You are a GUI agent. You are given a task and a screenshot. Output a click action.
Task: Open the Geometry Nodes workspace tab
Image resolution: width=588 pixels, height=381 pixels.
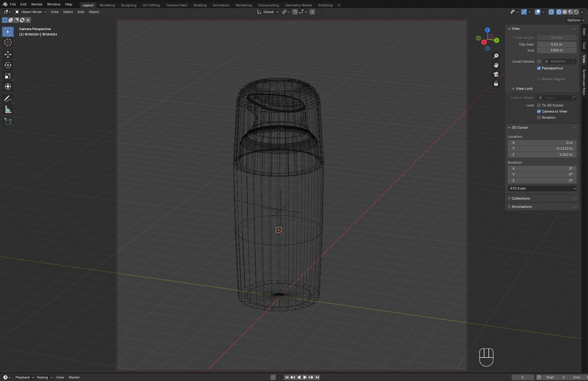pyautogui.click(x=298, y=5)
